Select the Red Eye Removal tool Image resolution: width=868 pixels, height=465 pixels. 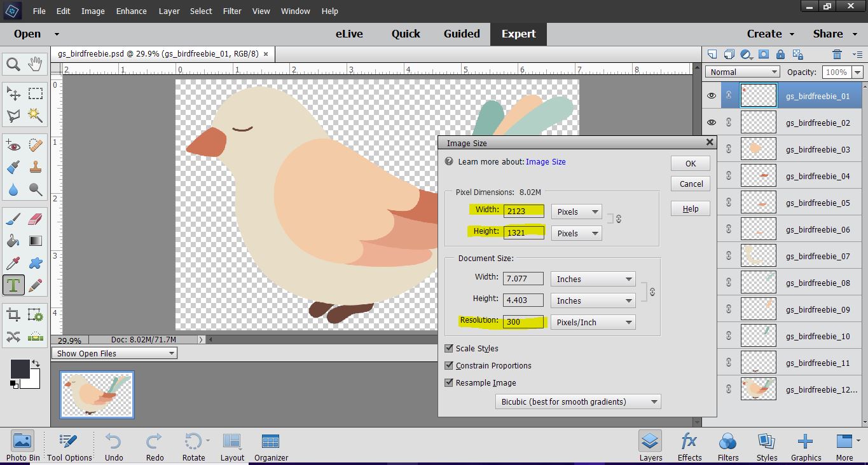click(13, 146)
